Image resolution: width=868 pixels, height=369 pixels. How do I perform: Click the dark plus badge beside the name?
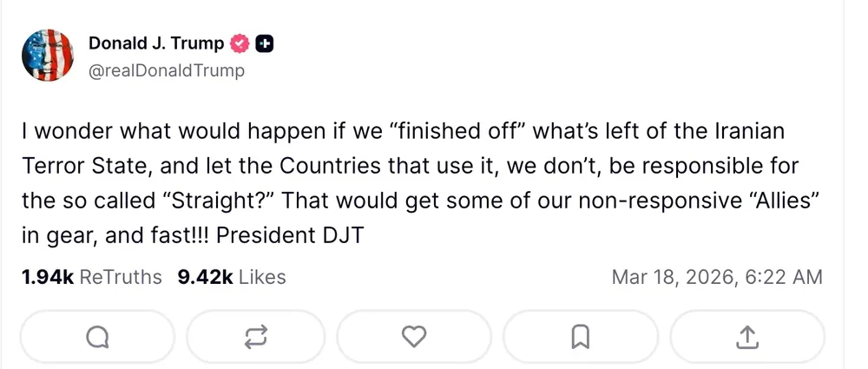tap(264, 44)
